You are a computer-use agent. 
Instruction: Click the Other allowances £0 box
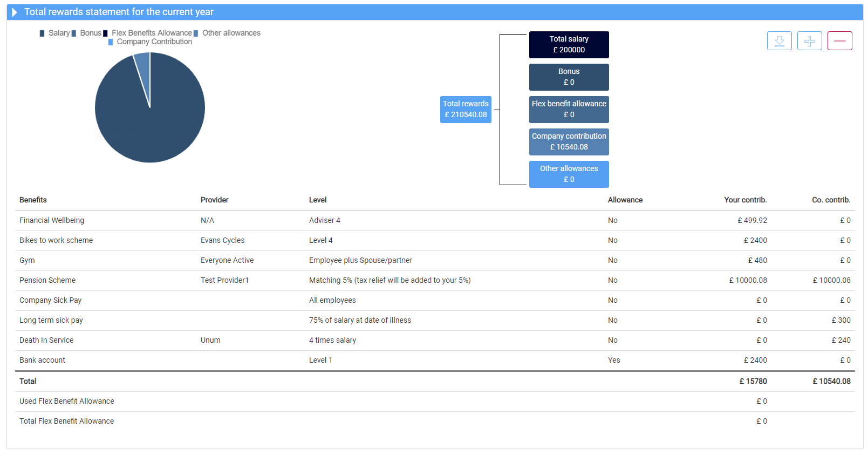[569, 174]
